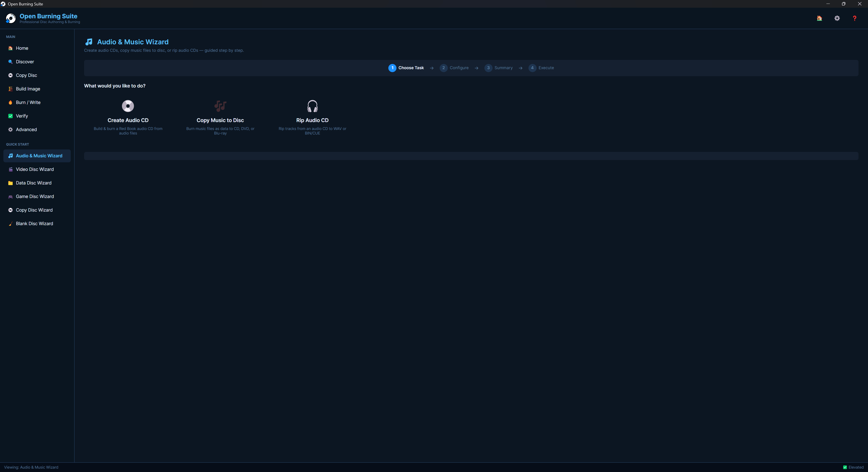The width and height of the screenshot is (868, 472).
Task: Click the music note icon beside the page title
Action: pos(89,42)
